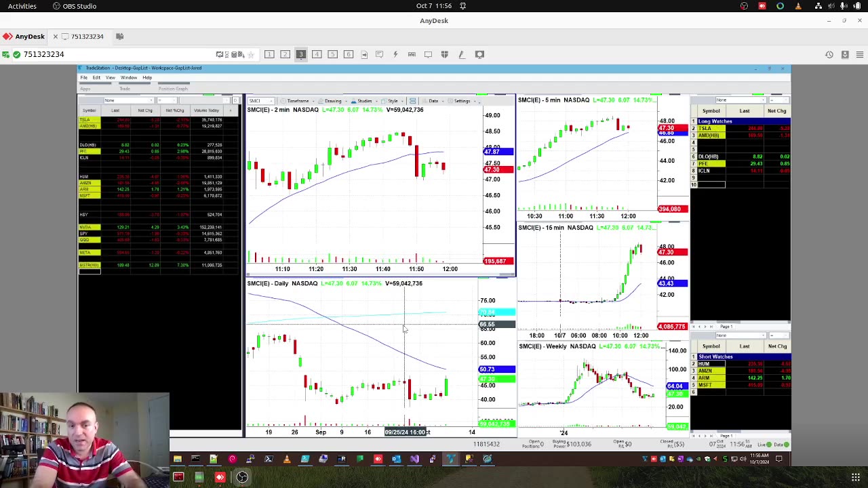Open AnyDesk actions lightning icon
868x488 pixels.
pyautogui.click(x=395, y=54)
